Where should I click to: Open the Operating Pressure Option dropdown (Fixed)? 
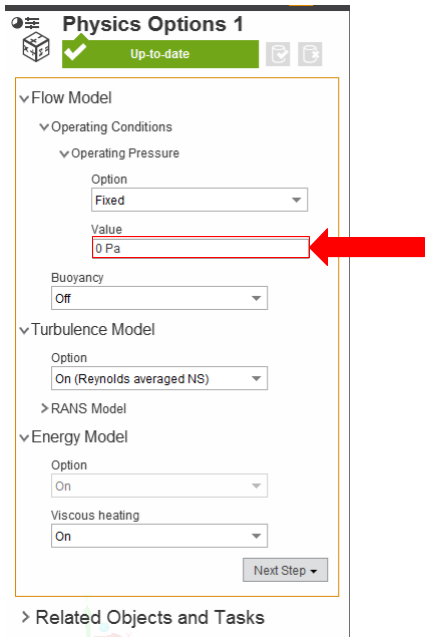[x=199, y=200]
